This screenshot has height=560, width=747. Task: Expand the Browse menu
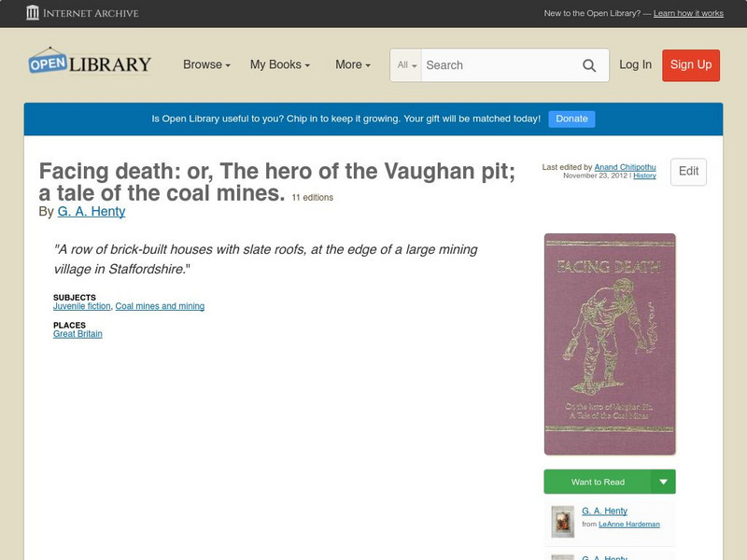click(x=206, y=64)
